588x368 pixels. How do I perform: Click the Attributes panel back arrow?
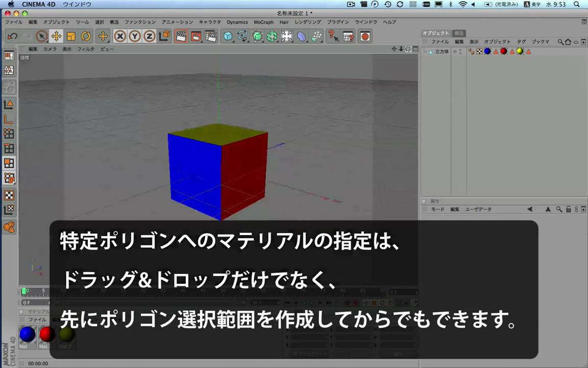pos(530,209)
